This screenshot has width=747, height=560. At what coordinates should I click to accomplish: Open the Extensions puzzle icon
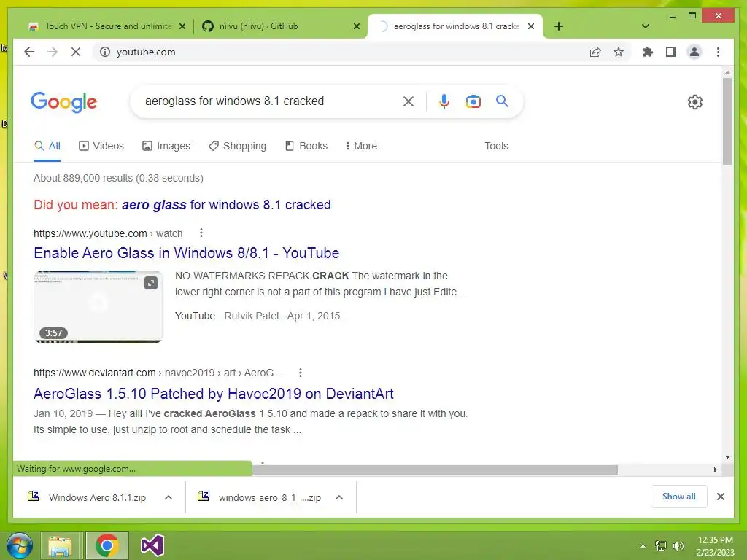pyautogui.click(x=648, y=52)
